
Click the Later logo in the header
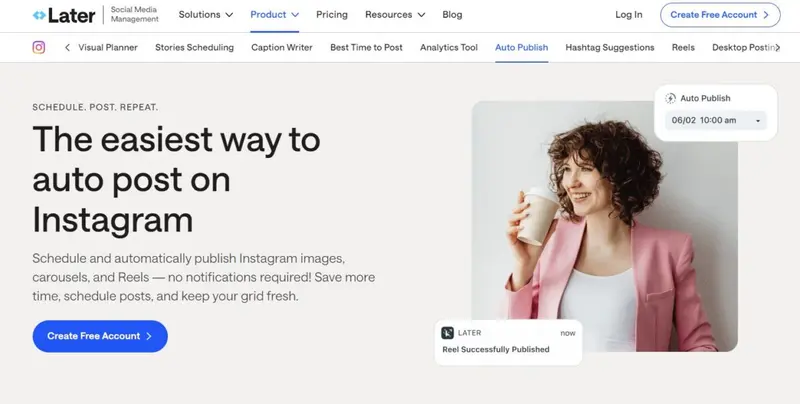[66, 15]
